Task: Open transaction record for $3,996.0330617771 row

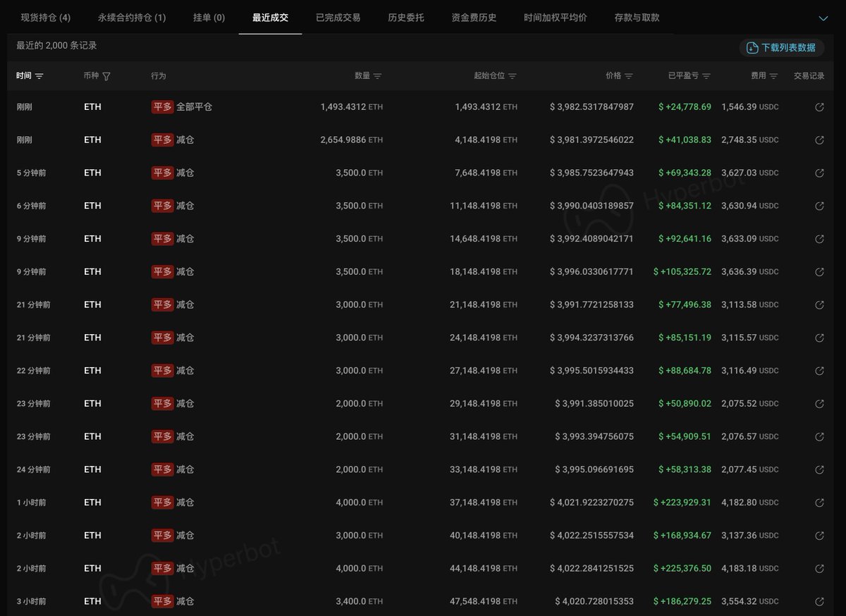Action: (x=819, y=272)
